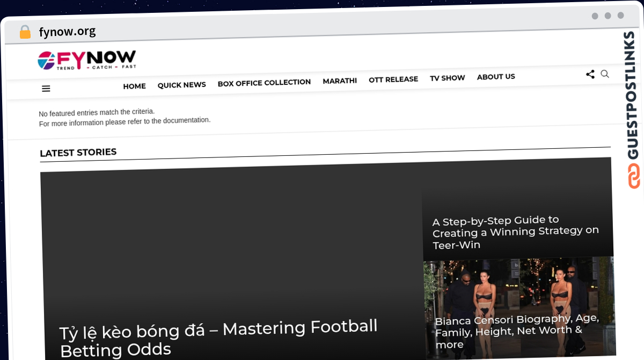Click the FYNOW site logo
Screen dimensions: 644x360
coord(87,60)
